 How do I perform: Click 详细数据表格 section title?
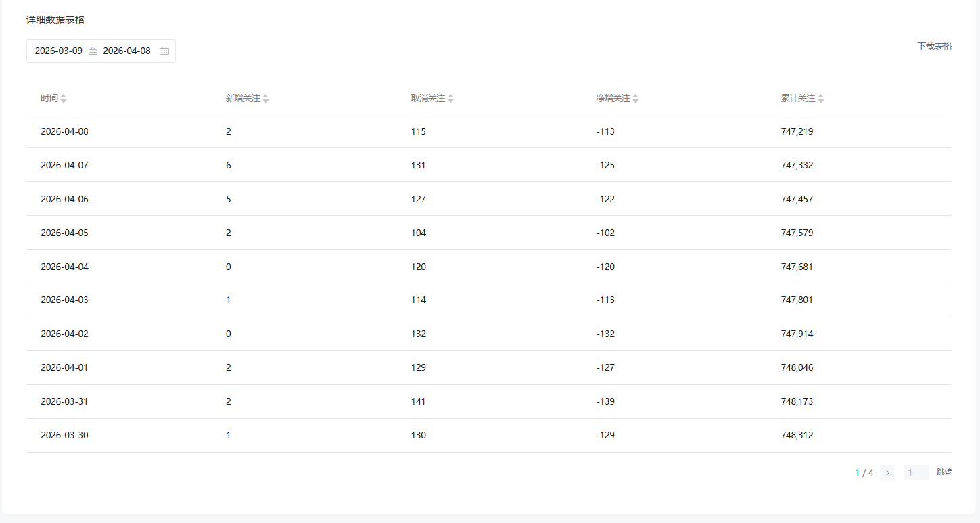coord(55,20)
